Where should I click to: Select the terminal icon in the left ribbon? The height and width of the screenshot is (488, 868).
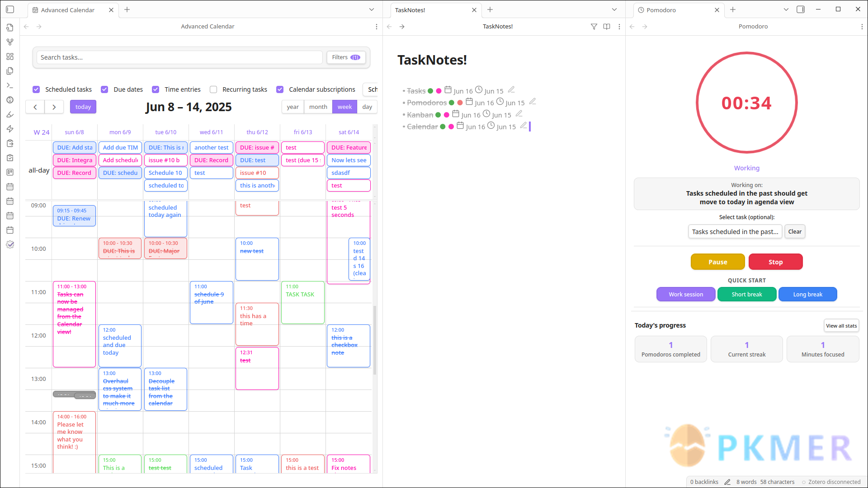click(x=10, y=85)
